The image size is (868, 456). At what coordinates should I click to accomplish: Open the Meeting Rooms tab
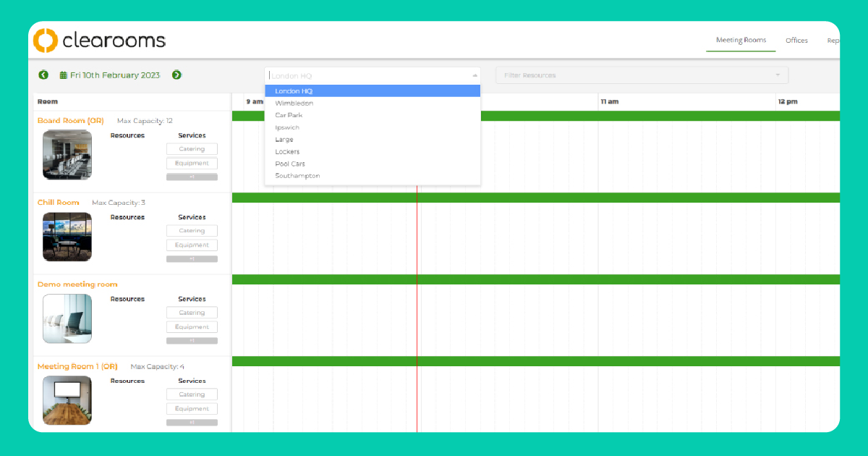(741, 41)
